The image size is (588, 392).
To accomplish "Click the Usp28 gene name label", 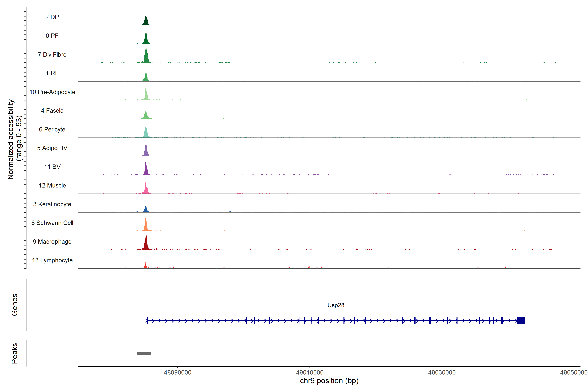I will tap(336, 305).
